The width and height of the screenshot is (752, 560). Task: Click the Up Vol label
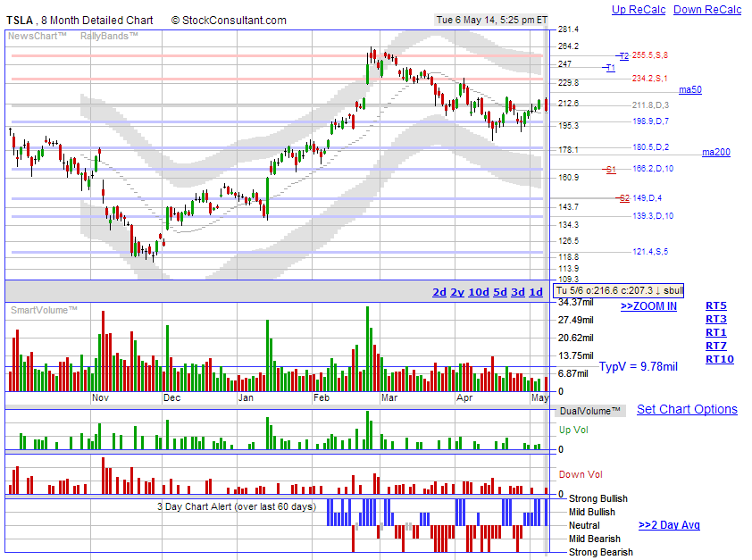pos(573,430)
